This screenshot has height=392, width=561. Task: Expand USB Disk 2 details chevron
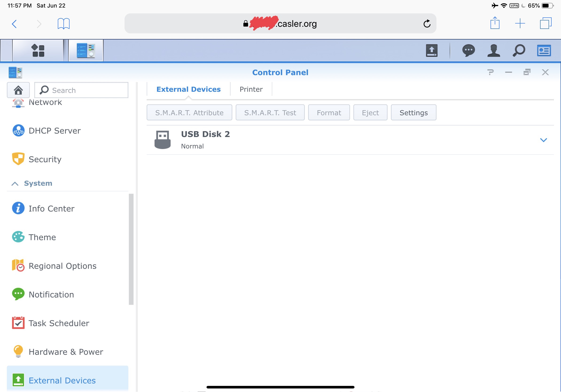pyautogui.click(x=543, y=140)
